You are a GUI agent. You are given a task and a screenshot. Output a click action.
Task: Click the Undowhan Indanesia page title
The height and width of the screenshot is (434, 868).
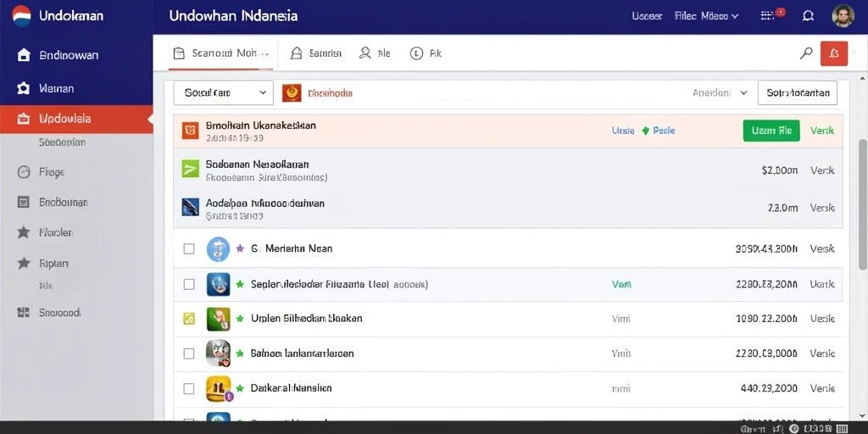(233, 15)
